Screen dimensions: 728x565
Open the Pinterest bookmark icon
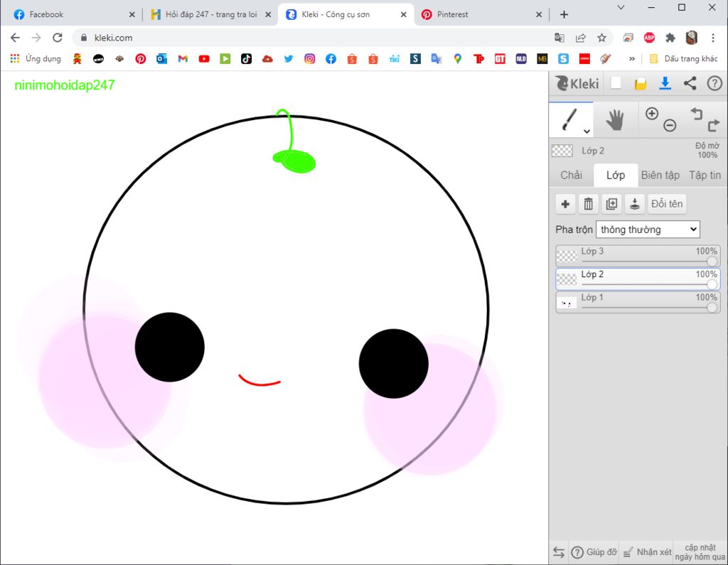click(140, 58)
